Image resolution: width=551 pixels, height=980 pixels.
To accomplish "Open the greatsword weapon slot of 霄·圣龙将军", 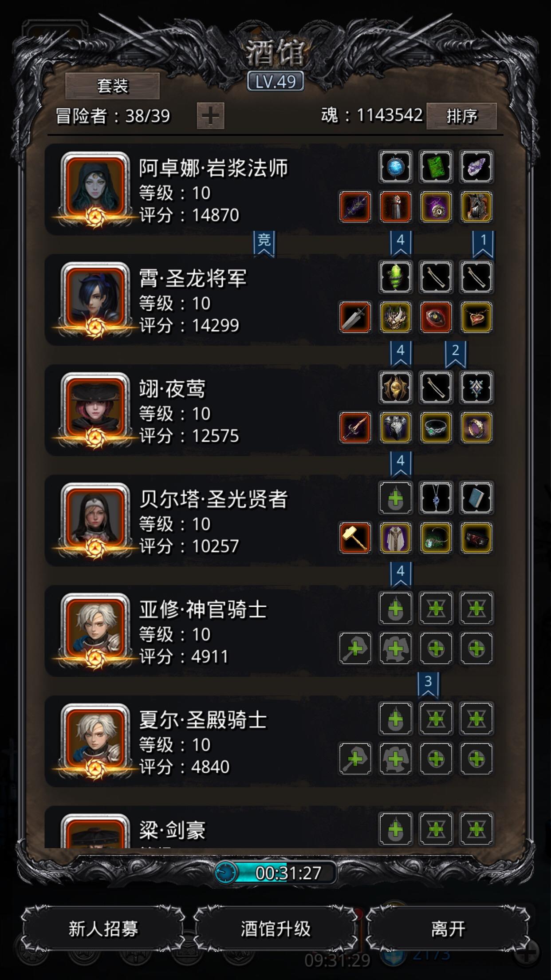I will 355,317.
